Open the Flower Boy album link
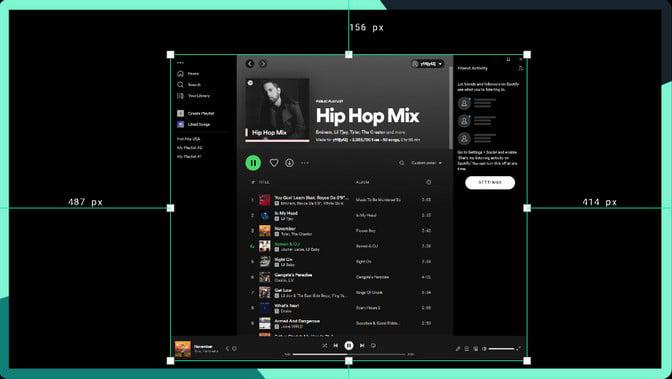The image size is (672, 379). click(366, 231)
